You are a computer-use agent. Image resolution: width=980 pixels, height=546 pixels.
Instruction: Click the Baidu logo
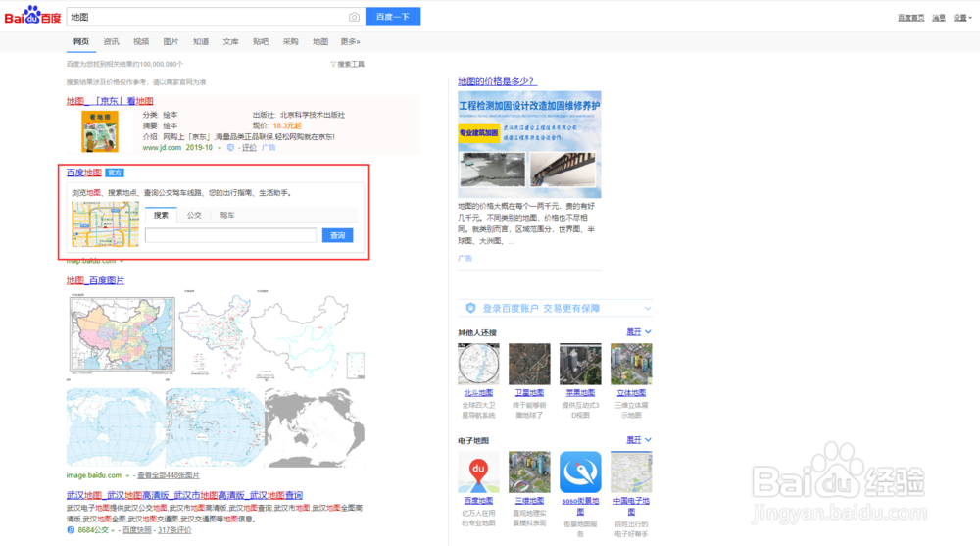click(32, 15)
